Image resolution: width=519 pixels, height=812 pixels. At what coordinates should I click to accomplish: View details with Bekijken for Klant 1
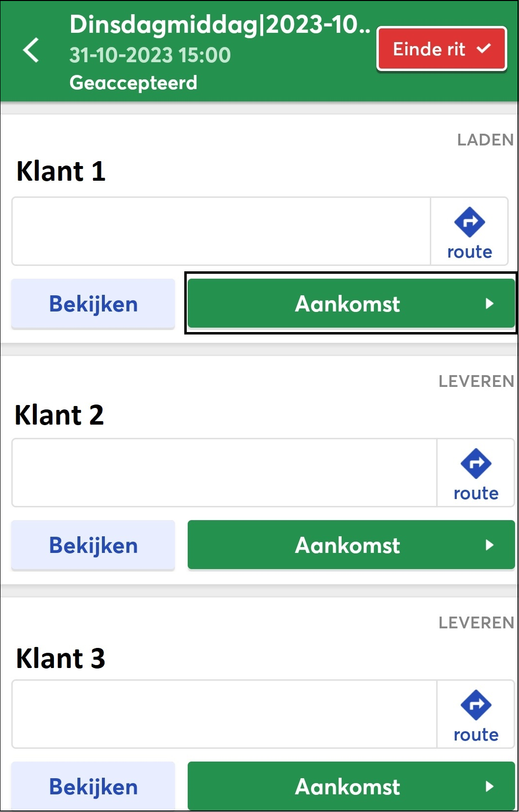pos(93,304)
